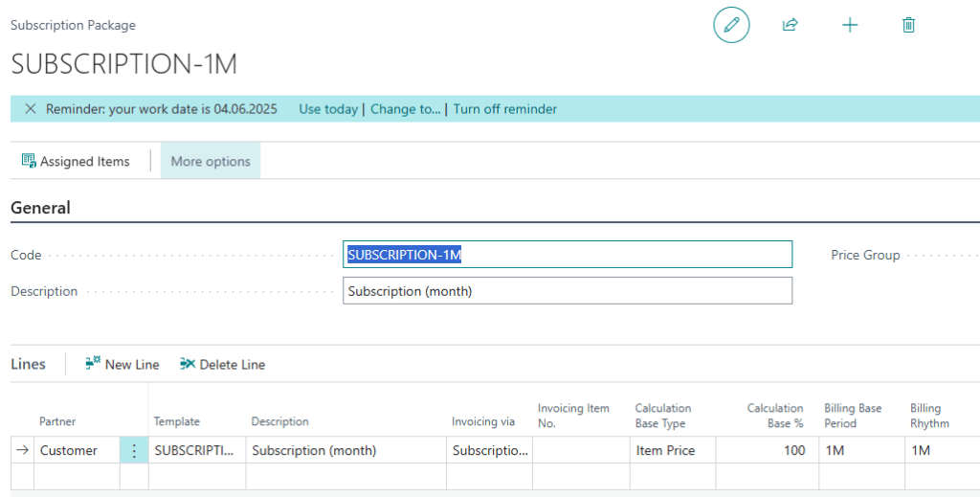Click Turn off reminder link
Screen dimensions: 980x497
pyautogui.click(x=505, y=109)
